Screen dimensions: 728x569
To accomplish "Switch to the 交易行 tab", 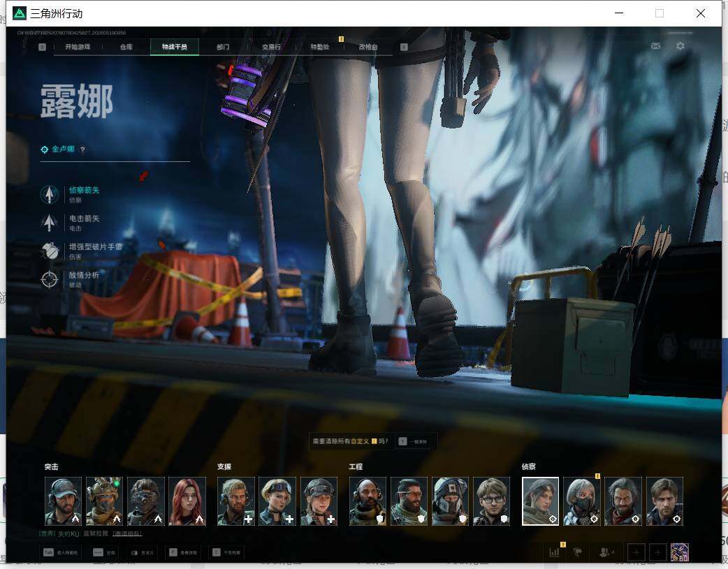I will pos(271,47).
